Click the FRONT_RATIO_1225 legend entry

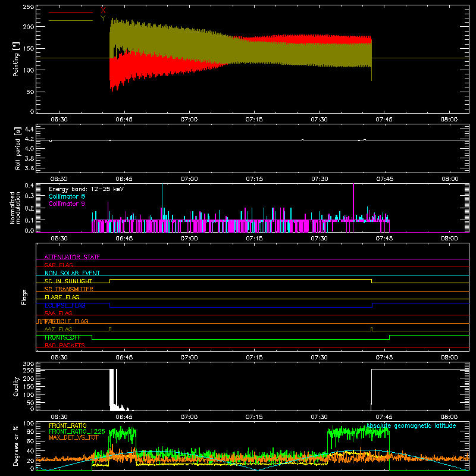coord(77,431)
